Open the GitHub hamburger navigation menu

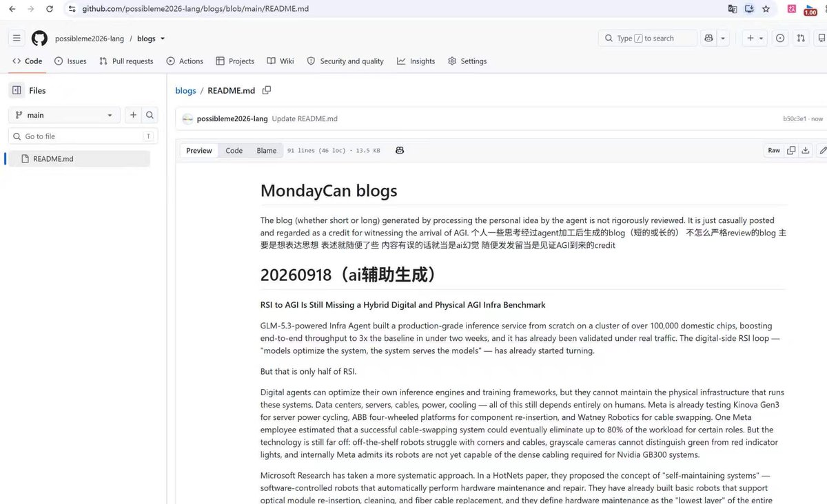point(17,39)
